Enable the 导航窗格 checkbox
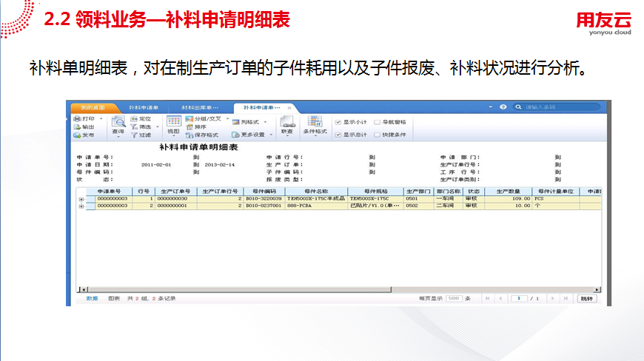The width and height of the screenshot is (644, 361). pyautogui.click(x=377, y=122)
